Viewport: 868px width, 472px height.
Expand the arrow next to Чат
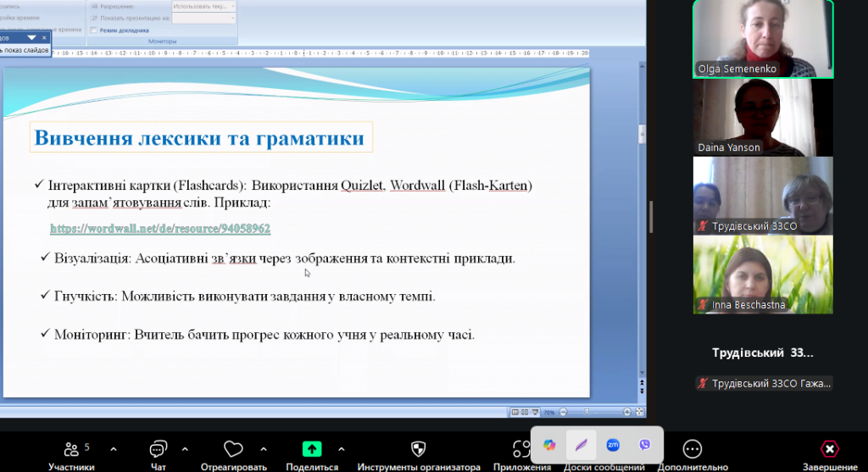185,448
